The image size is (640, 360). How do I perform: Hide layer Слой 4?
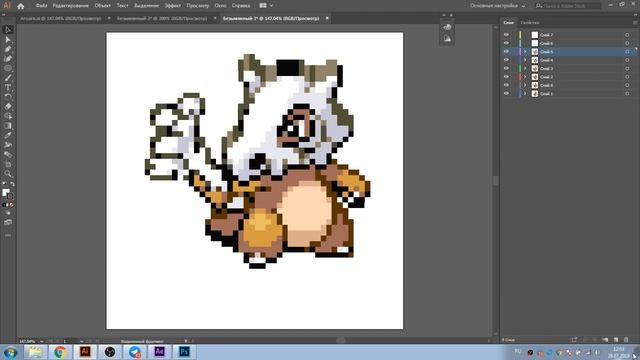pyautogui.click(x=507, y=60)
